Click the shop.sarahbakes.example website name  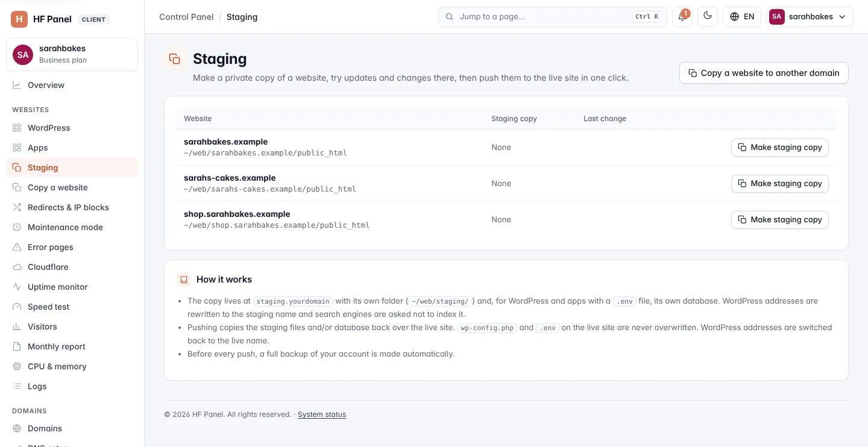coord(237,214)
